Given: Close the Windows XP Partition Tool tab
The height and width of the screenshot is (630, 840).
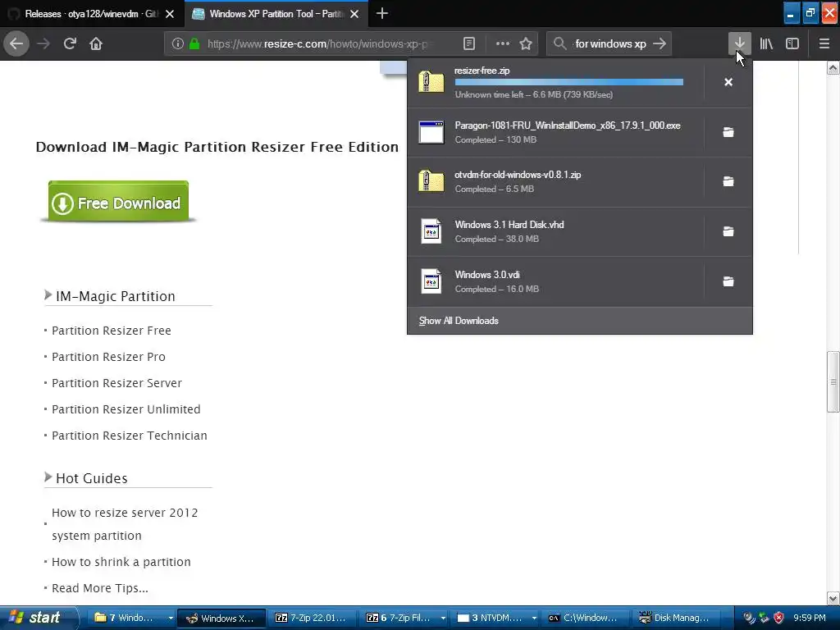Looking at the screenshot, I should click(x=354, y=14).
